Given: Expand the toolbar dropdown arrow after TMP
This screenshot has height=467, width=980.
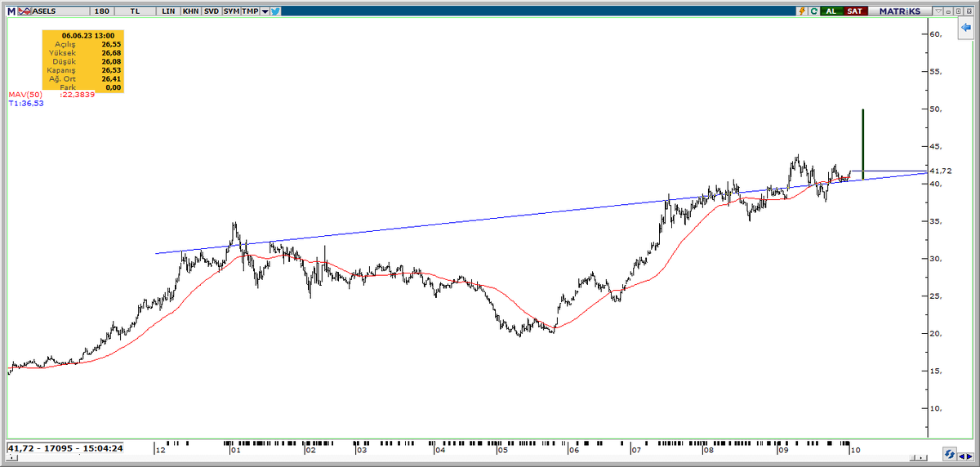Looking at the screenshot, I should coord(265,11).
